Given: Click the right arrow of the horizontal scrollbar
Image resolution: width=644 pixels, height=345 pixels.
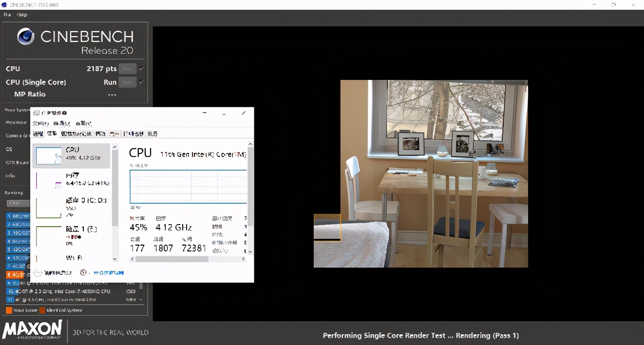Looking at the screenshot, I should (244, 259).
